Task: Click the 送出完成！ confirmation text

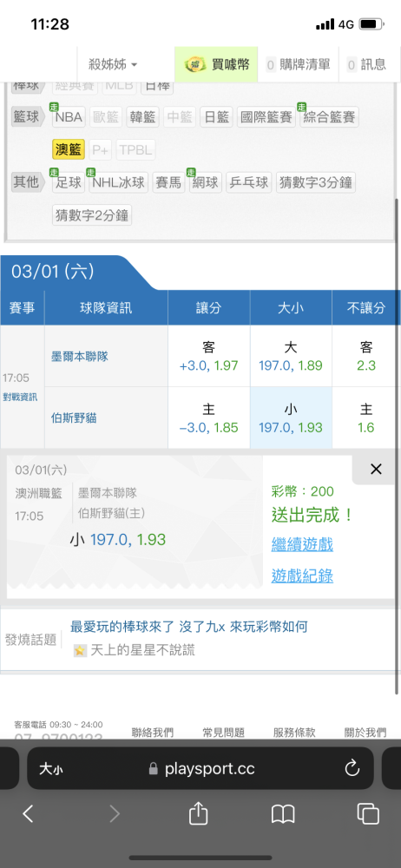Action: tap(312, 515)
